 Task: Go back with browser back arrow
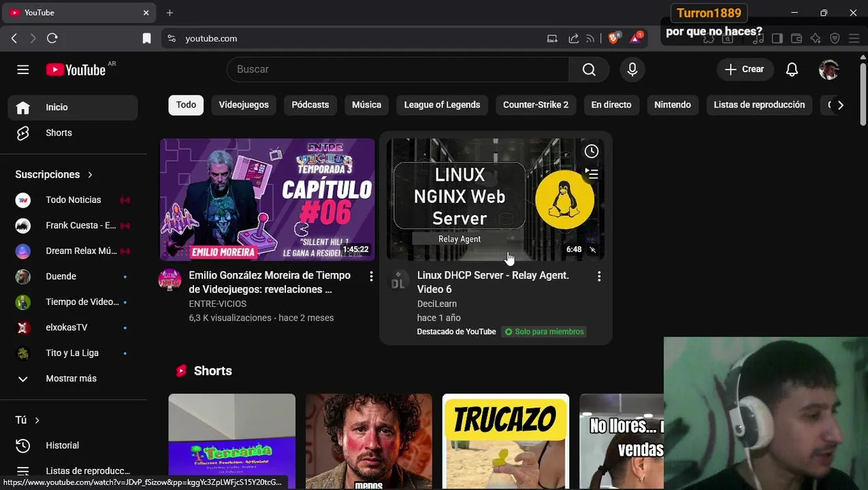[14, 39]
